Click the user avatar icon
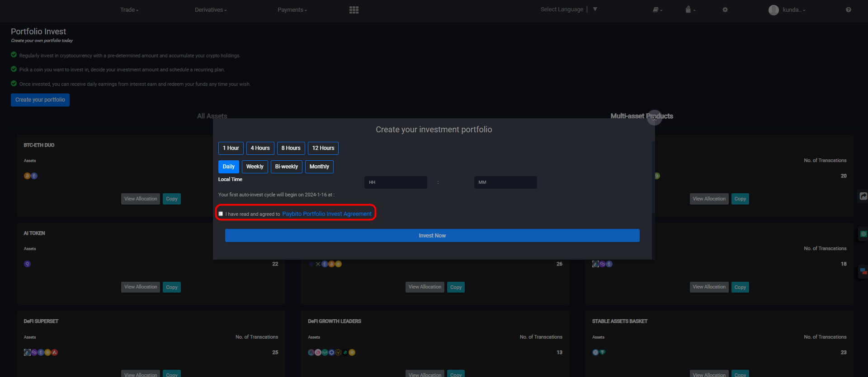 click(774, 10)
